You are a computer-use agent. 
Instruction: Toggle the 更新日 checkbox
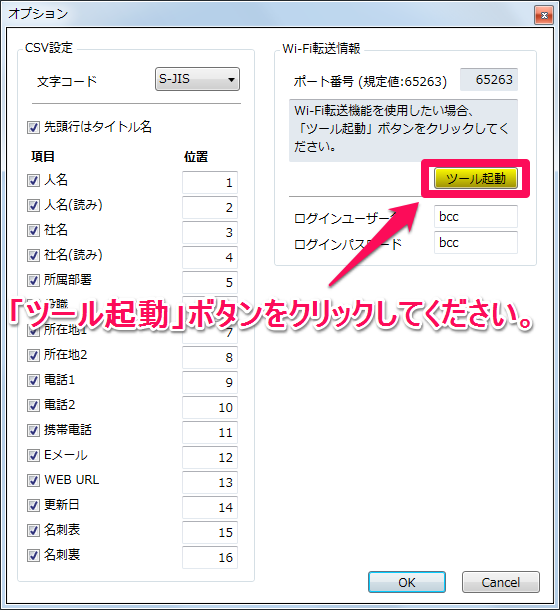pos(33,505)
